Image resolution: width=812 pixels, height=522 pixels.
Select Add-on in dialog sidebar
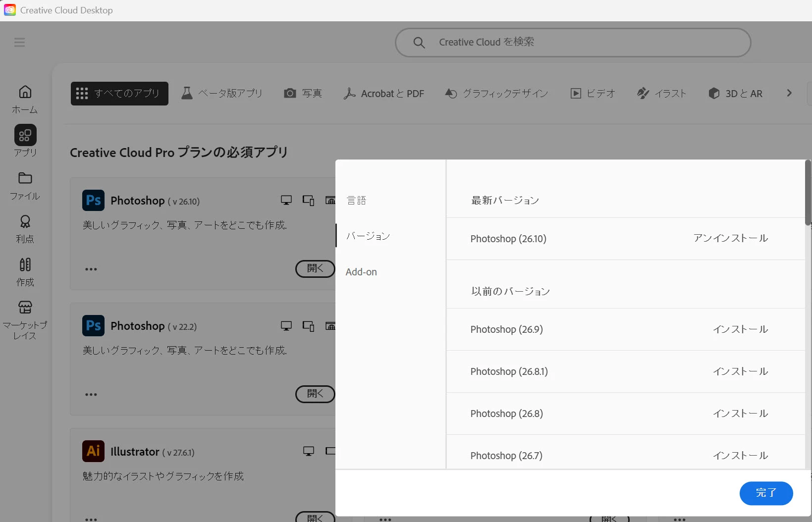pyautogui.click(x=361, y=272)
